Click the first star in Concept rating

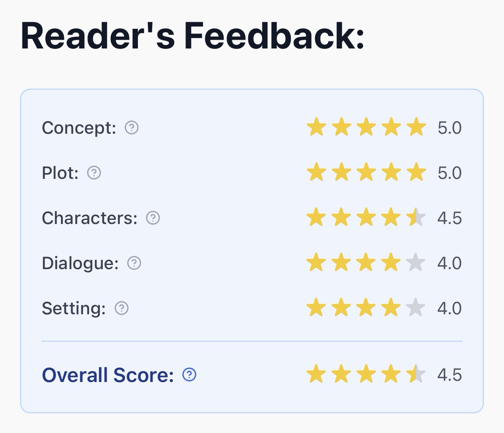tap(316, 127)
